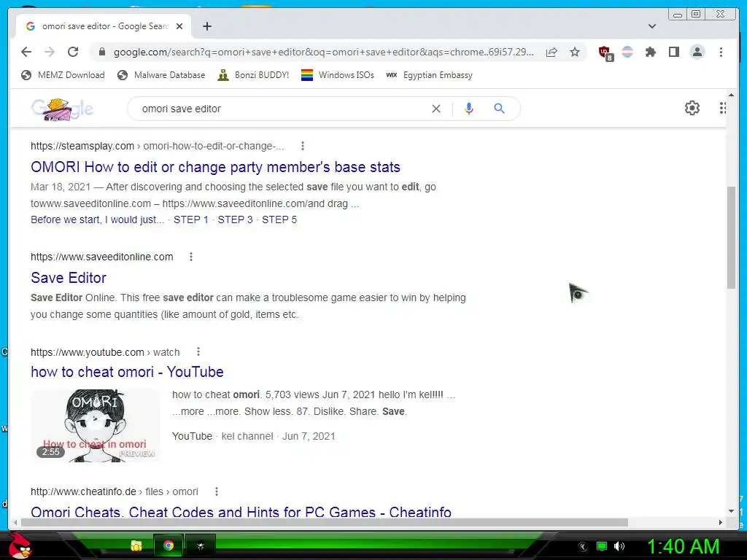Toggle the Chrome side panel
Viewport: 747px width, 560px height.
673,52
